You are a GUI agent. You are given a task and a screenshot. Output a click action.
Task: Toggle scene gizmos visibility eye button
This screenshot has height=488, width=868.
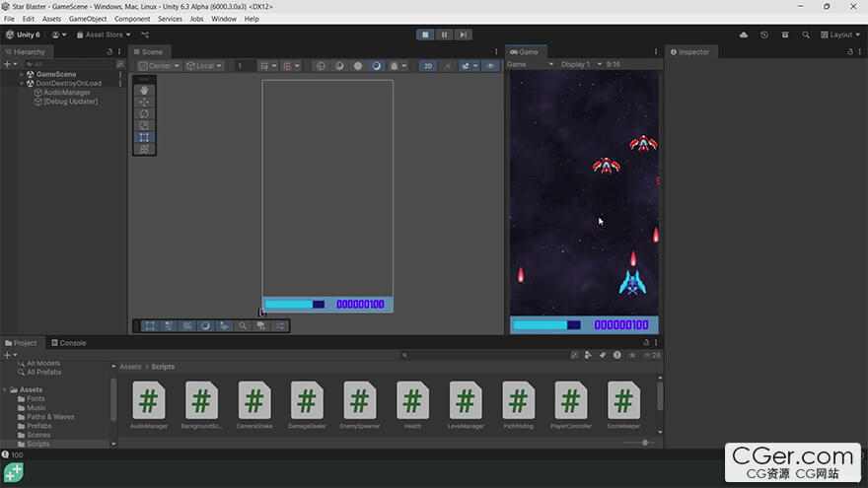coord(490,66)
